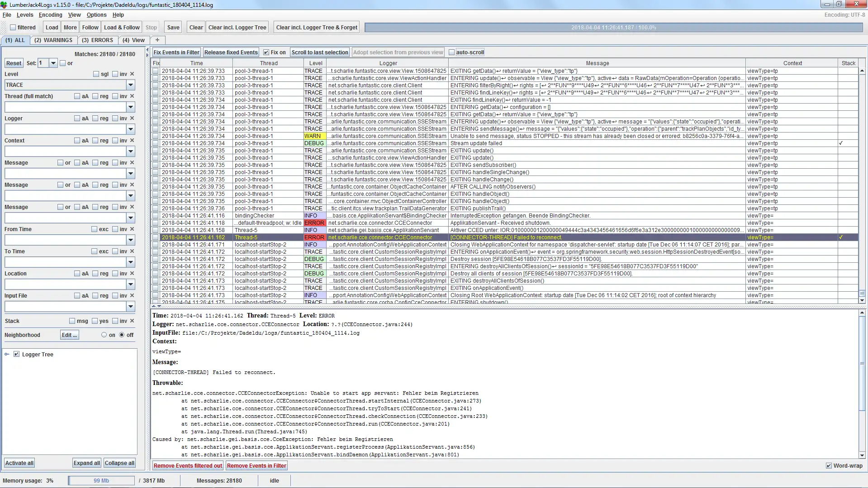Click the stack checkmark on the Failed to reconnect row
This screenshot has height=488, width=868.
point(841,237)
